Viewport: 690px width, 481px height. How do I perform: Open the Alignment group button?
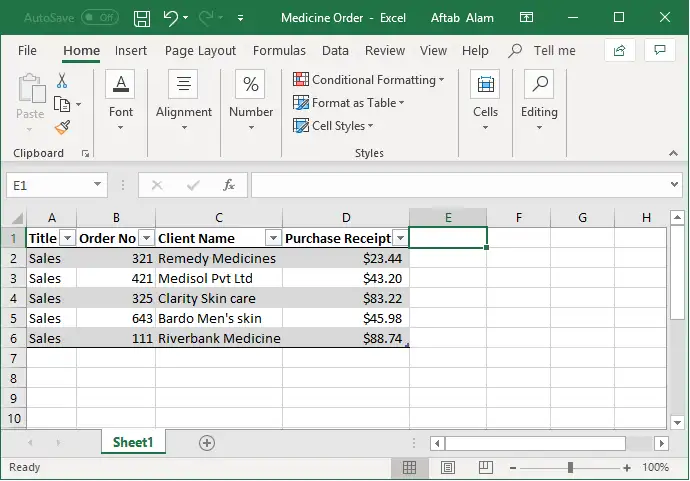tap(184, 101)
